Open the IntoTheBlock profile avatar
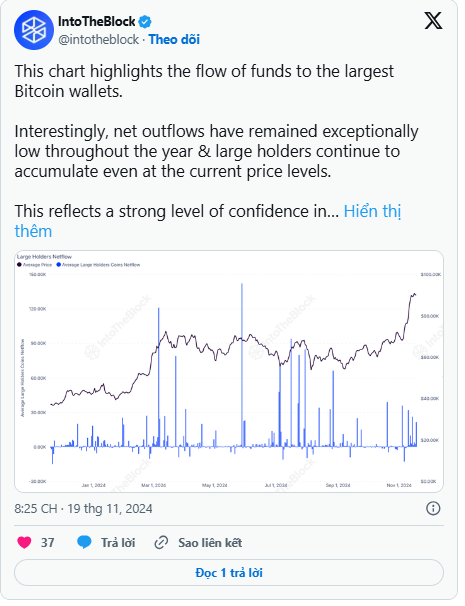This screenshot has width=465, height=606. point(33,30)
